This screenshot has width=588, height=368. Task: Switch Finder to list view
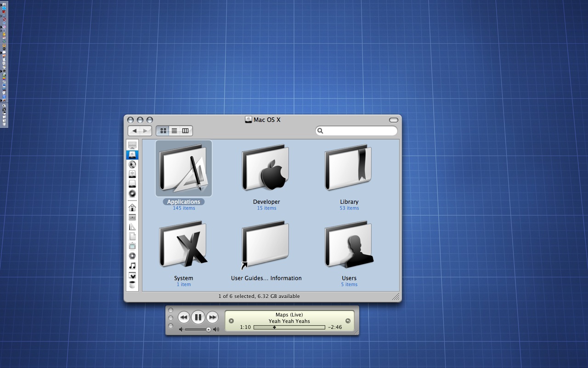click(x=174, y=131)
